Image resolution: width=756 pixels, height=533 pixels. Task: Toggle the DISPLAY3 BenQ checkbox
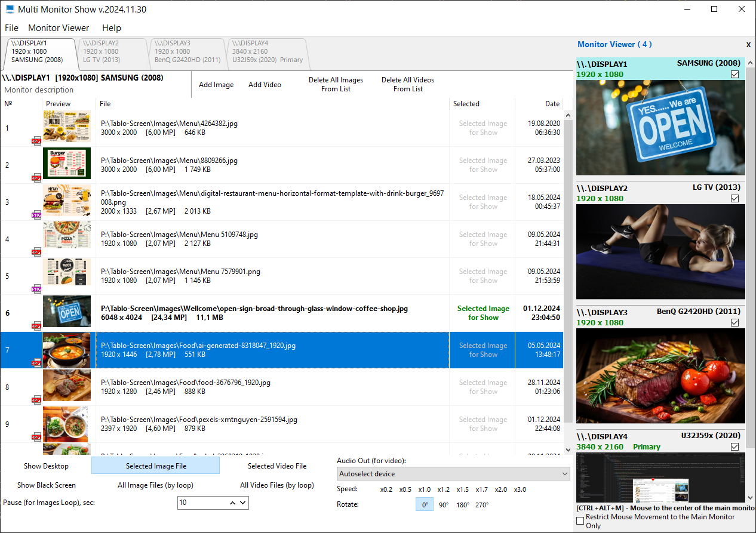tap(735, 323)
